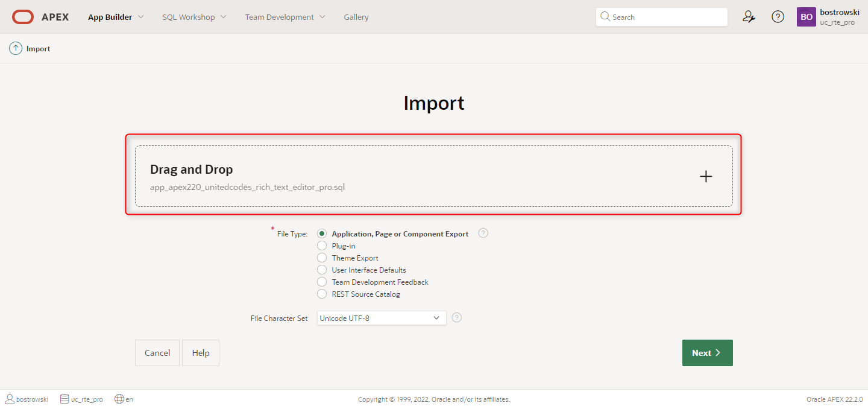Viewport: 868px width, 409px height.
Task: Click the Import up-arrow breadcrumb icon
Action: click(x=16, y=48)
